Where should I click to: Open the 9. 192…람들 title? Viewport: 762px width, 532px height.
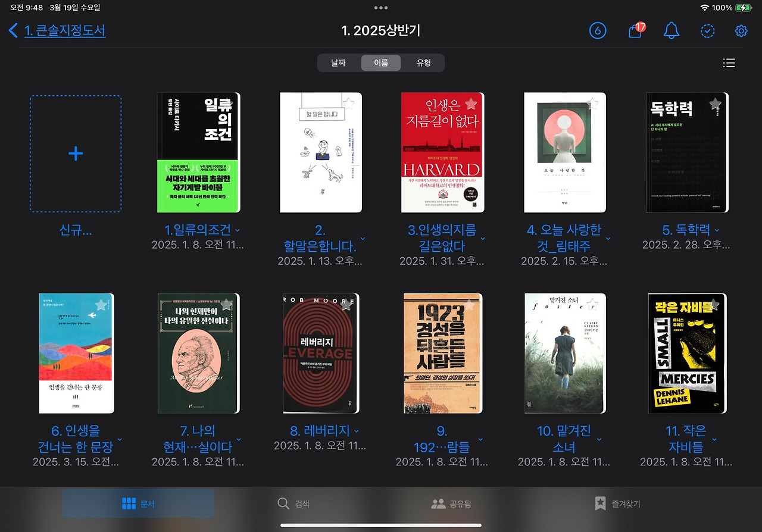click(x=442, y=439)
